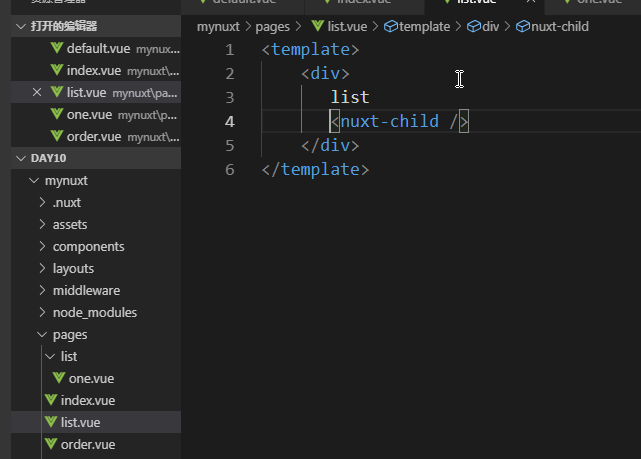
Task: Collapse the list subfolder under pages
Action: [50, 356]
